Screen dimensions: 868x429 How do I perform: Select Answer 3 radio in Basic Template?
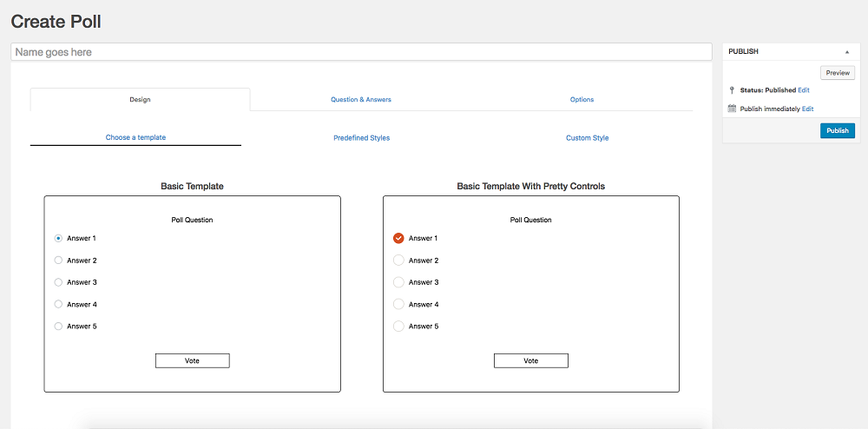click(x=58, y=282)
